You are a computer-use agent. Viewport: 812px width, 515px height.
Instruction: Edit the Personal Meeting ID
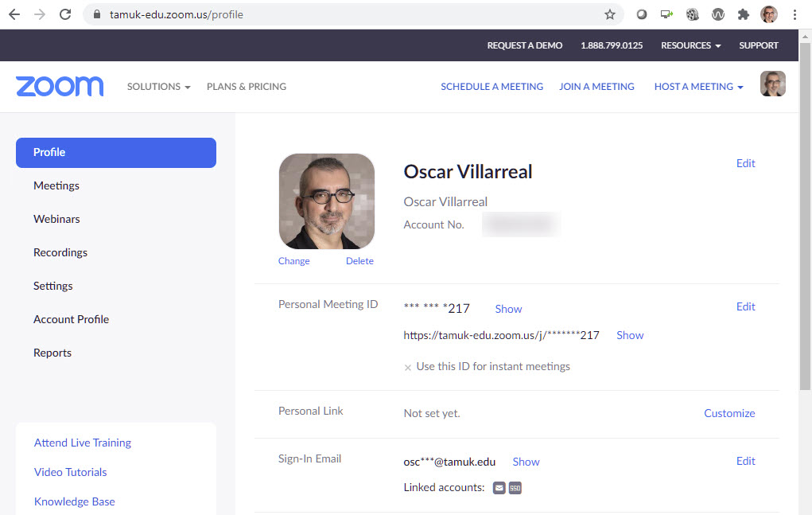[x=746, y=306]
